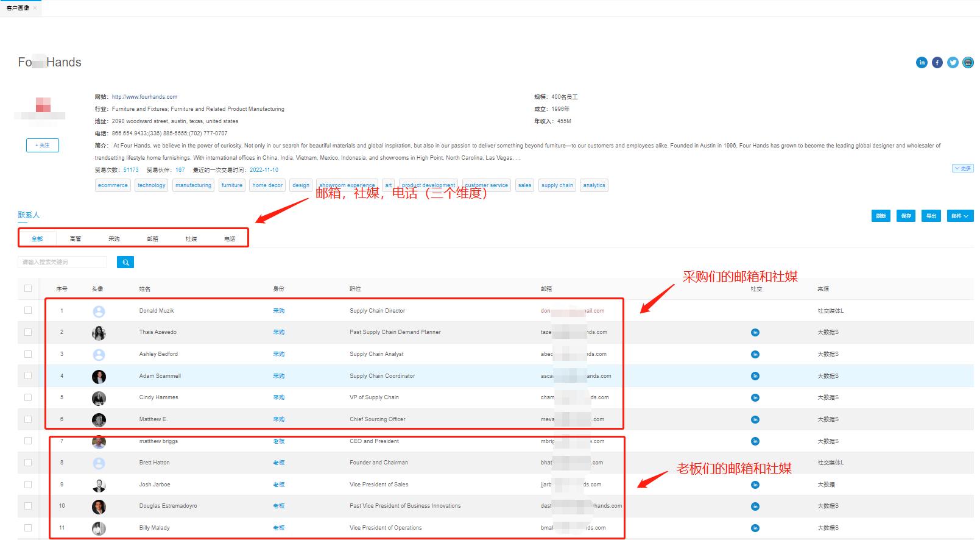Select the 邮箱 filter tab
Image resolution: width=980 pixels, height=540 pixels.
pyautogui.click(x=152, y=239)
